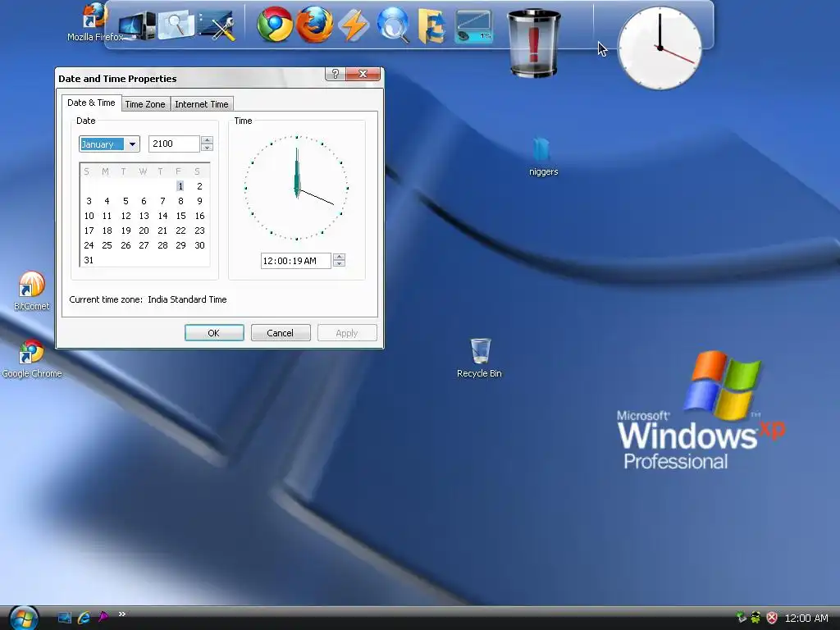Open the globe magnifier search dock icon
Viewport: 840px width, 630px height.
click(393, 25)
